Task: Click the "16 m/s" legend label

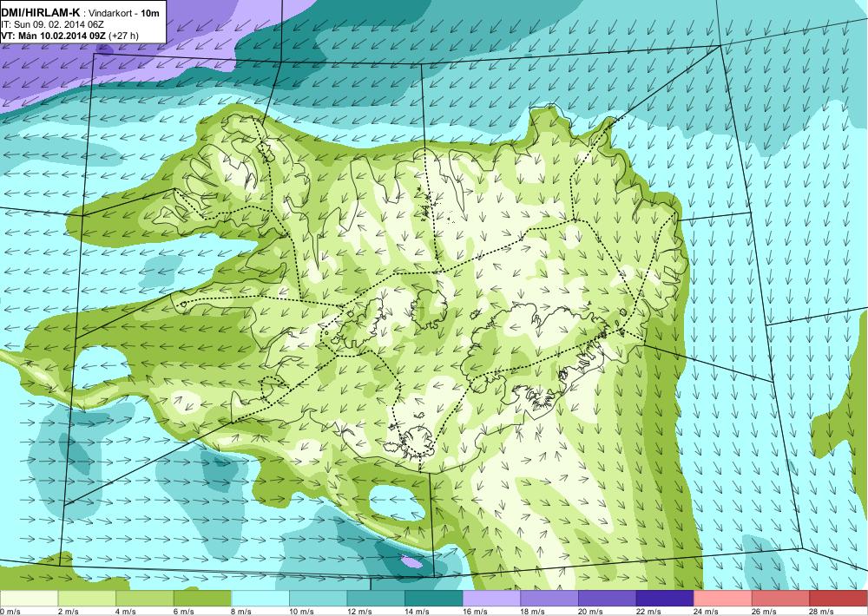Action: coord(475,612)
